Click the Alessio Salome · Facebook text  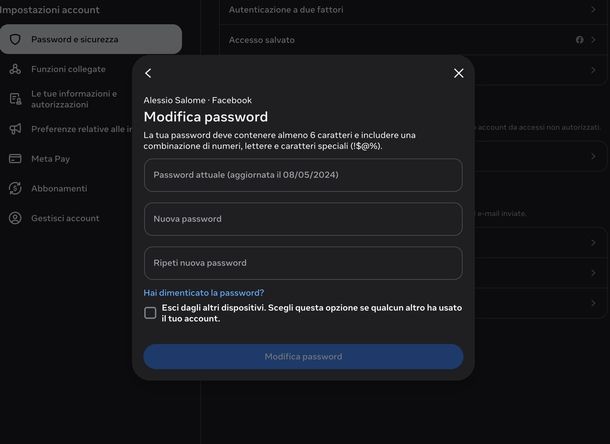[198, 100]
